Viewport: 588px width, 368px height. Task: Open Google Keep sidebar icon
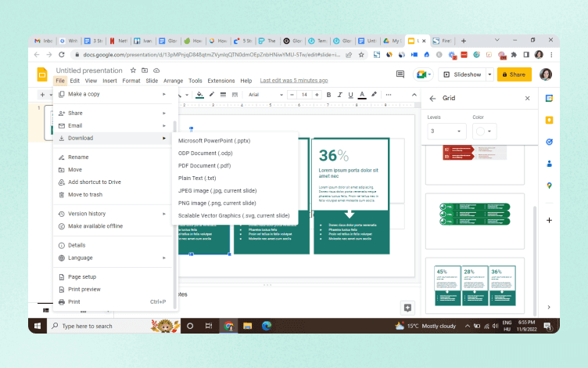pos(549,120)
